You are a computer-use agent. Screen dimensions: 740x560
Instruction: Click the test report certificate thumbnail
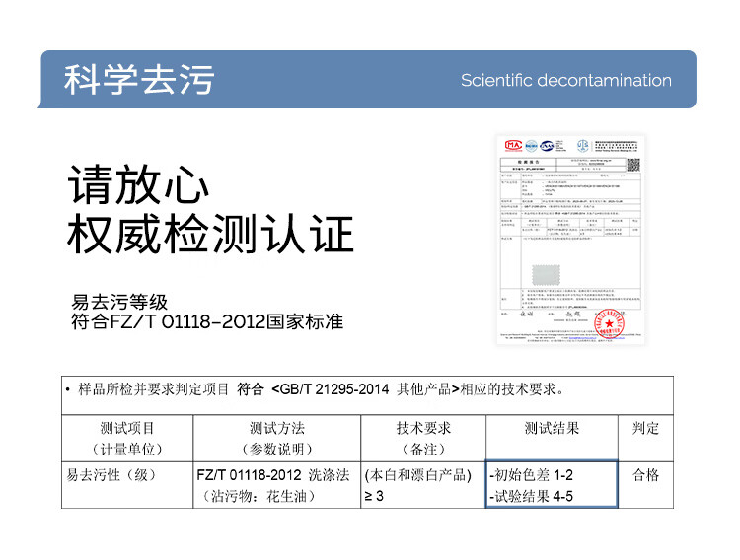[570, 240]
